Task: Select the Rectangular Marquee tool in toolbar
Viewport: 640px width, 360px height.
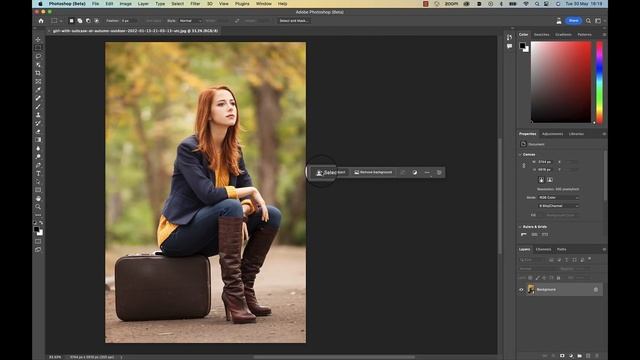Action: point(38,48)
